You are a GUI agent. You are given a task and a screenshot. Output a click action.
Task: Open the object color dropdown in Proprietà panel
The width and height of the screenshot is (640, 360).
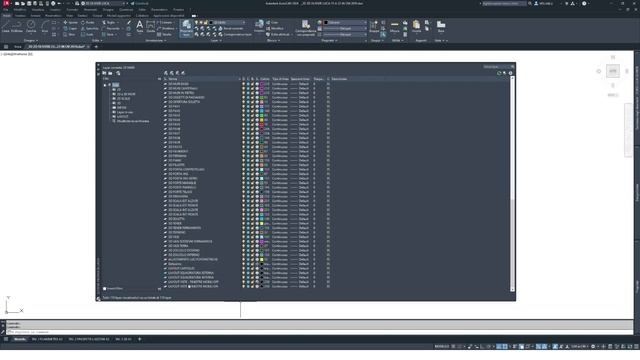tap(345, 22)
